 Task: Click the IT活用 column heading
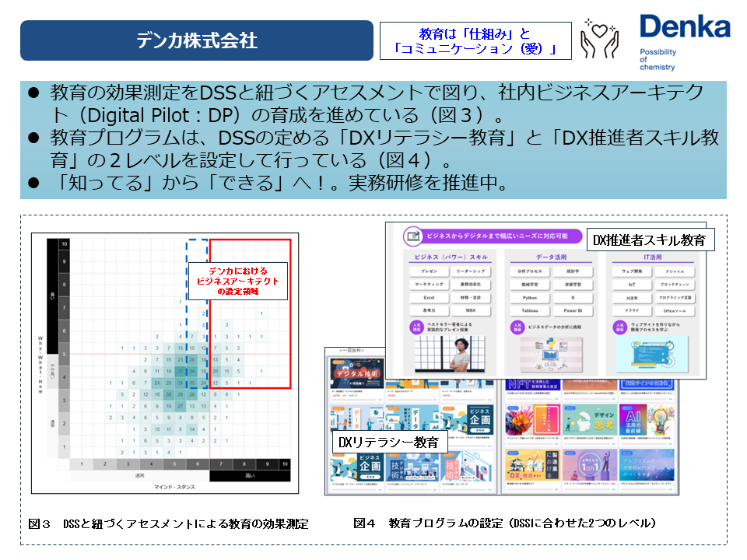(x=653, y=257)
